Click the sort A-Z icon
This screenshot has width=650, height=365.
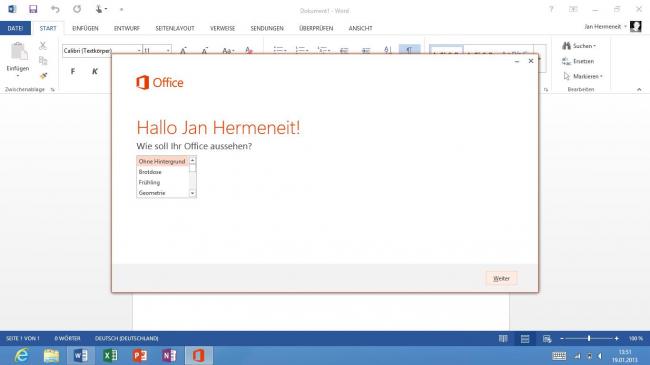[x=388, y=50]
